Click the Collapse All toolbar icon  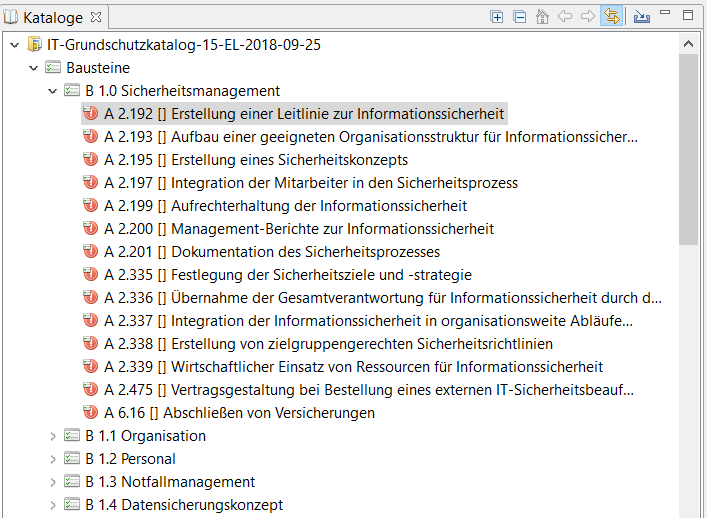[519, 17]
